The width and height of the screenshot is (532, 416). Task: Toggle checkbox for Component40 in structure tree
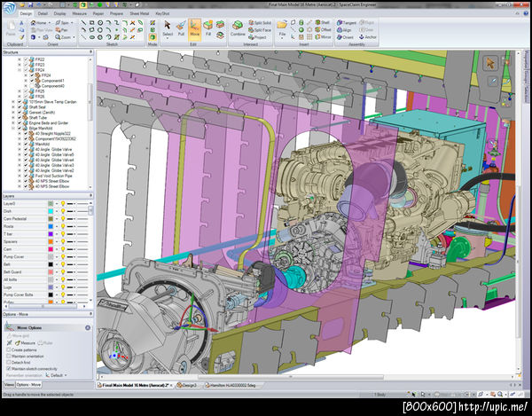32,86
